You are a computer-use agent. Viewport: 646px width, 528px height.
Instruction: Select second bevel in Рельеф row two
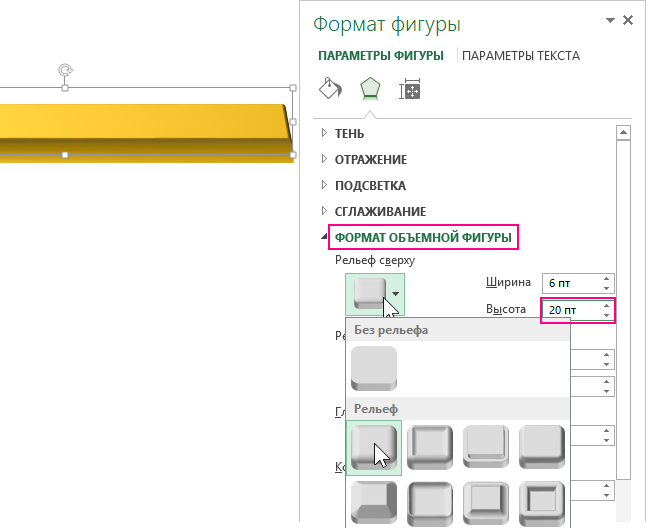430,504
